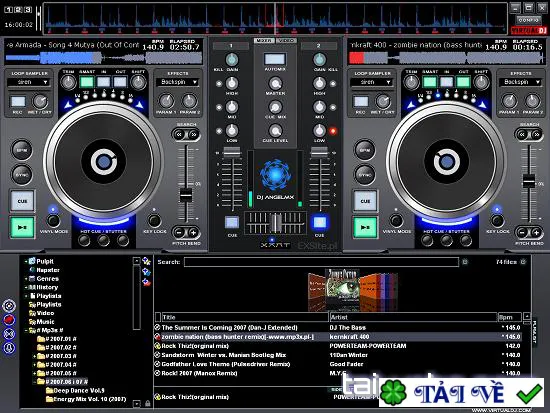Expand the 2007.03 folder in the tree
The image size is (550, 413).
pos(34,356)
